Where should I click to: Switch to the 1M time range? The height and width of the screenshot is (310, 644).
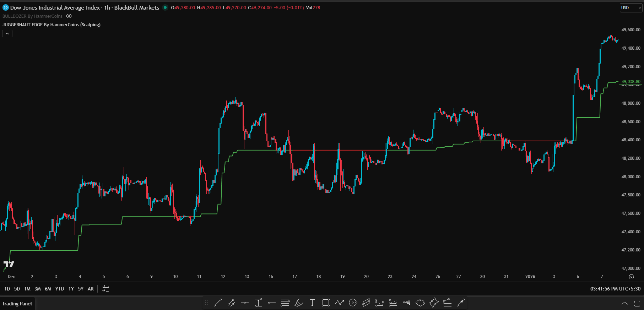pyautogui.click(x=27, y=289)
